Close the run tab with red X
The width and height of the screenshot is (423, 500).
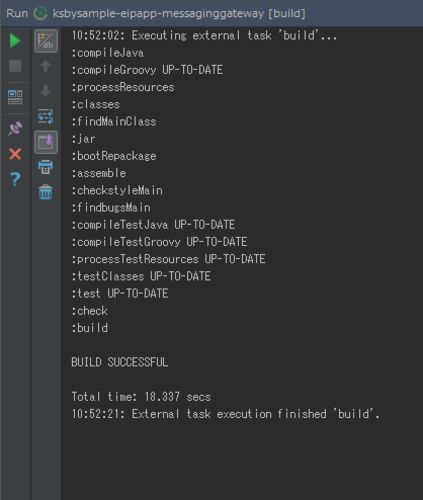pyautogui.click(x=15, y=154)
